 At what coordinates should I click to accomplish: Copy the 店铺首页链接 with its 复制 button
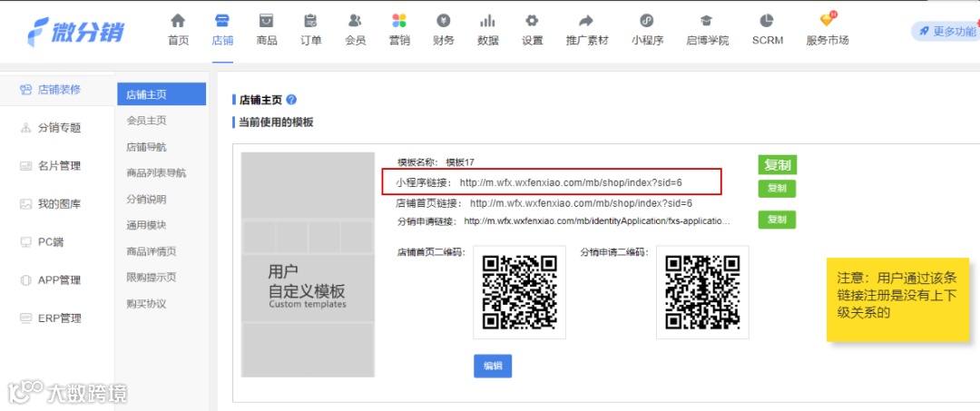pyautogui.click(x=777, y=188)
